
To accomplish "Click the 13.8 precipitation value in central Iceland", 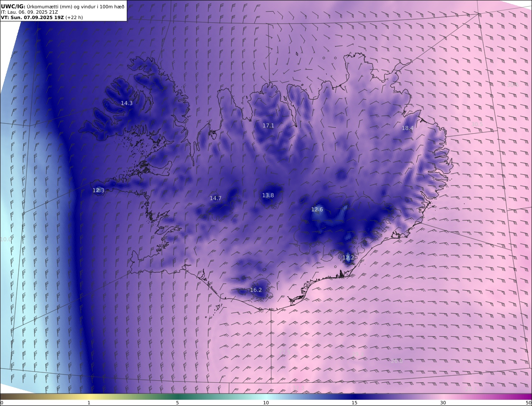I will (x=268, y=196).
